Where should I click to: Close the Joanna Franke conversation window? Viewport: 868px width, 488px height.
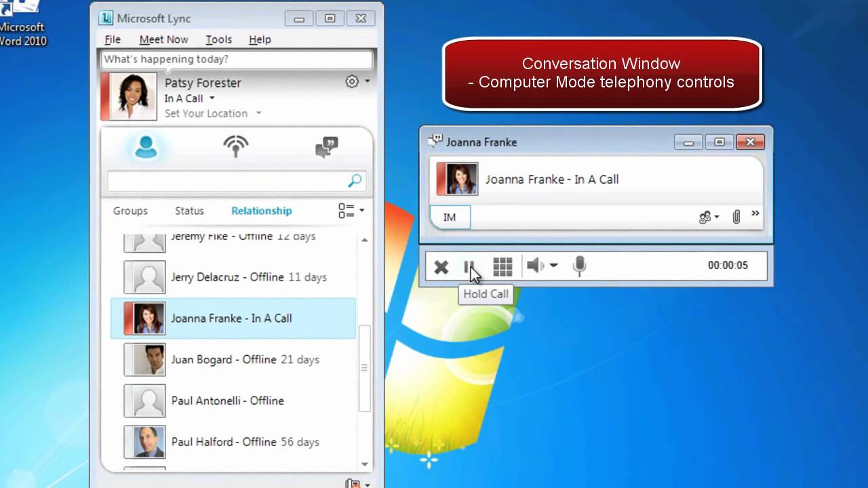pos(750,142)
